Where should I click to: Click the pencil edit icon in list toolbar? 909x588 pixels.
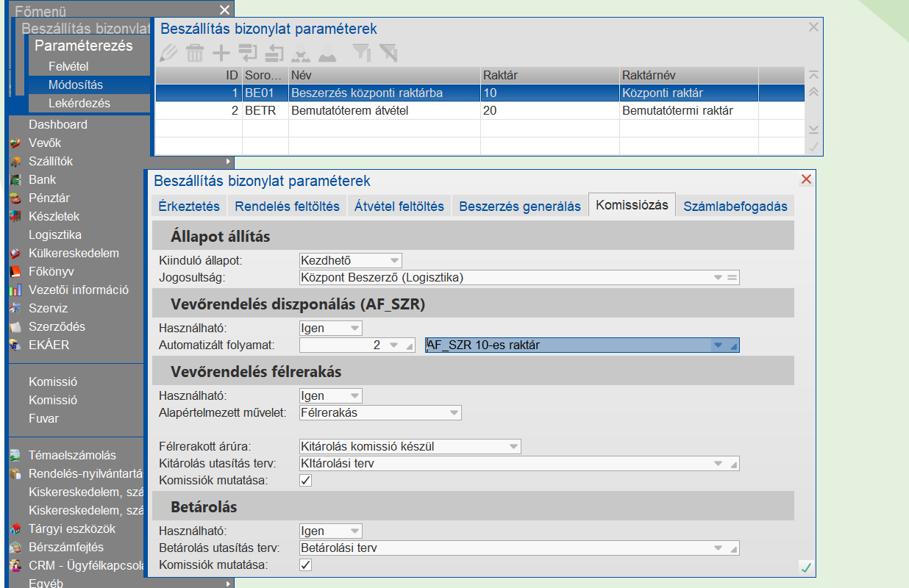pyautogui.click(x=169, y=53)
